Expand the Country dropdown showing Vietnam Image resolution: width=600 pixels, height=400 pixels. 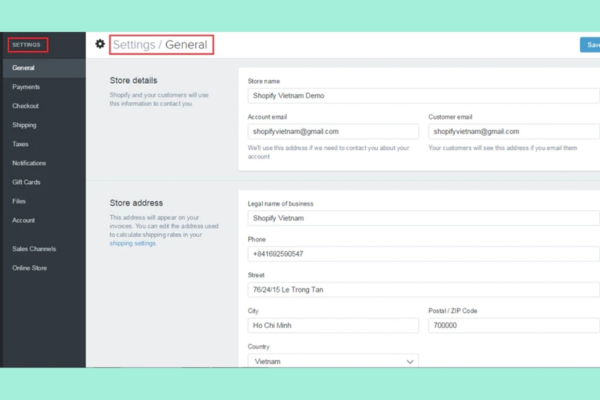point(333,361)
